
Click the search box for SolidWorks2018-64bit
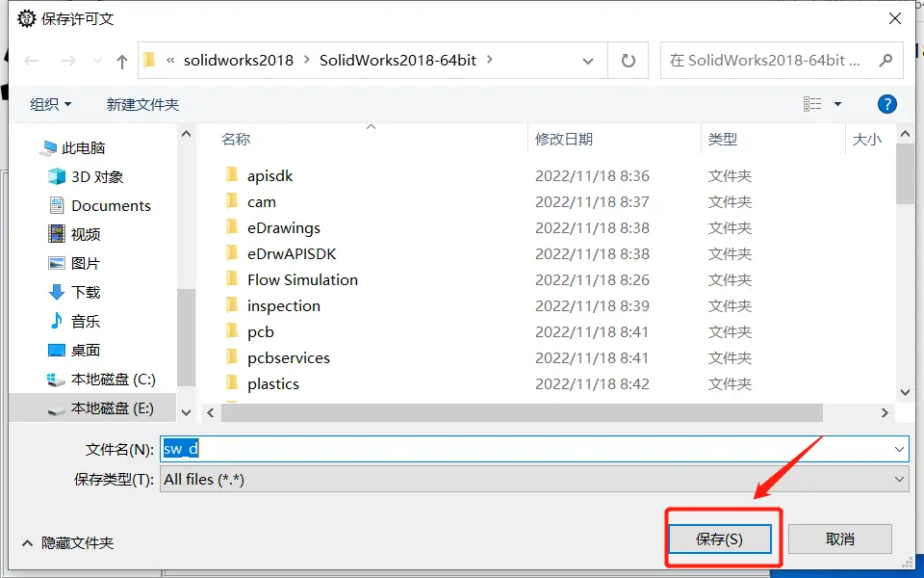[782, 60]
